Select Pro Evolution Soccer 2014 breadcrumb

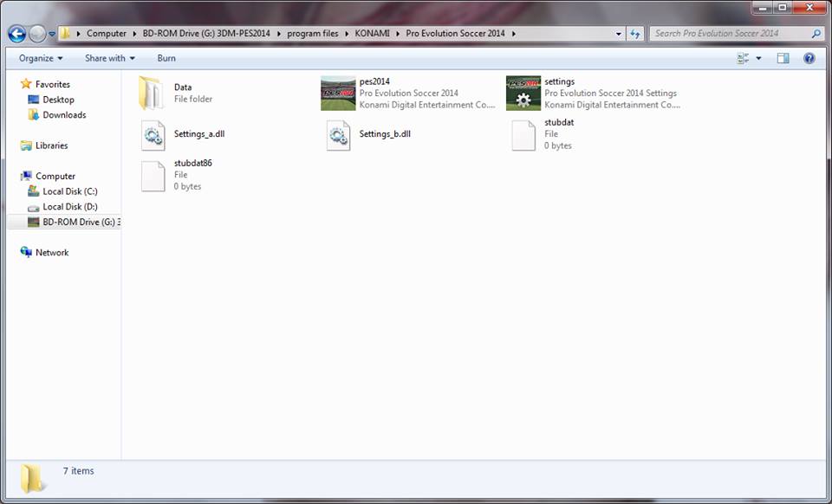pos(455,34)
